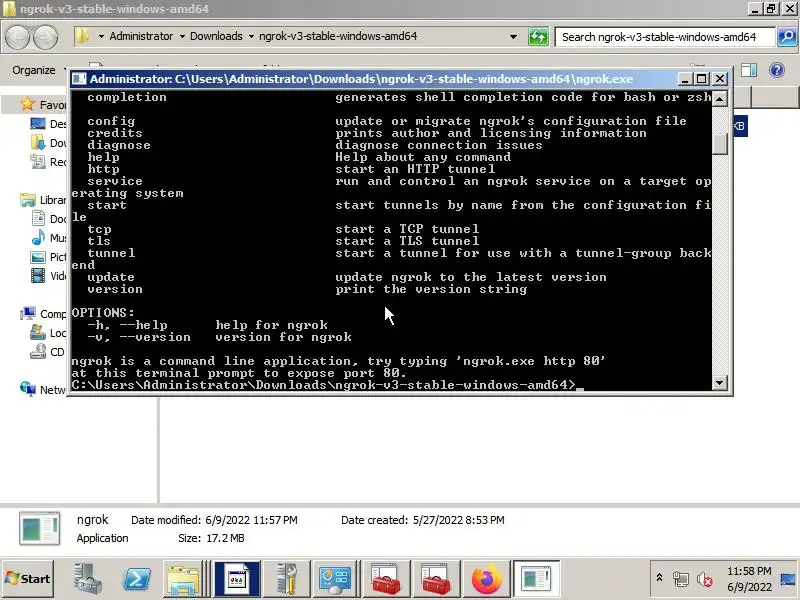The height and width of the screenshot is (600, 800).
Task: Select the CD drive icon
Action: [38, 352]
